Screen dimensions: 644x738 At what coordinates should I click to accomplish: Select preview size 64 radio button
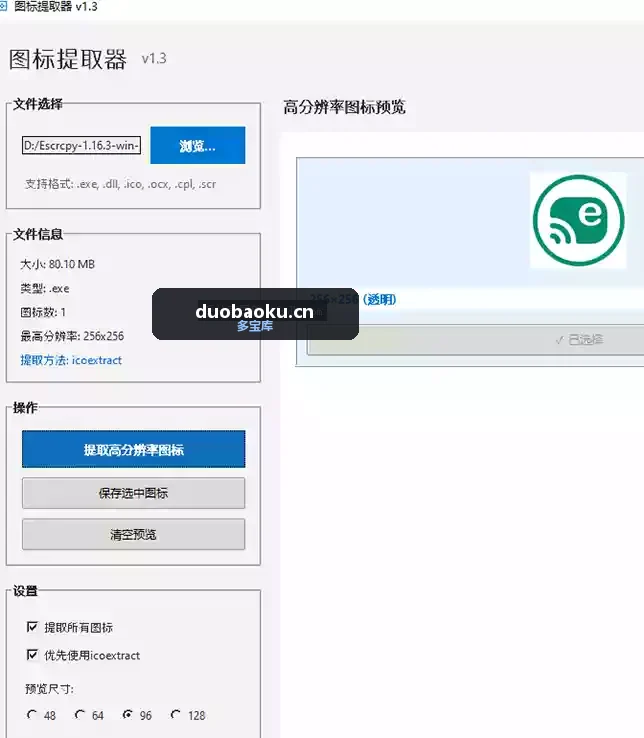(80, 714)
